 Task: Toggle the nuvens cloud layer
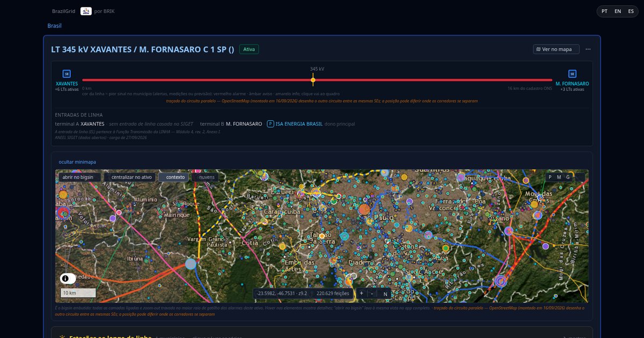pos(206,177)
